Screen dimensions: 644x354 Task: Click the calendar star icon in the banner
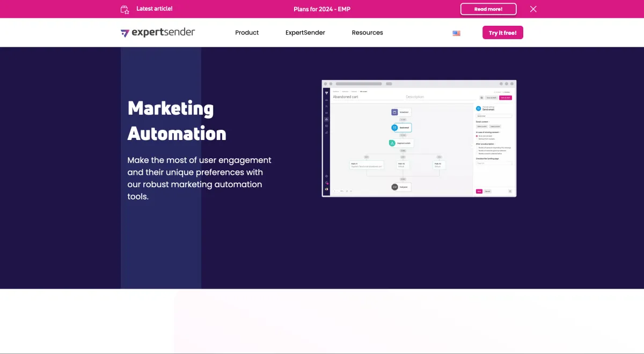[x=125, y=9]
